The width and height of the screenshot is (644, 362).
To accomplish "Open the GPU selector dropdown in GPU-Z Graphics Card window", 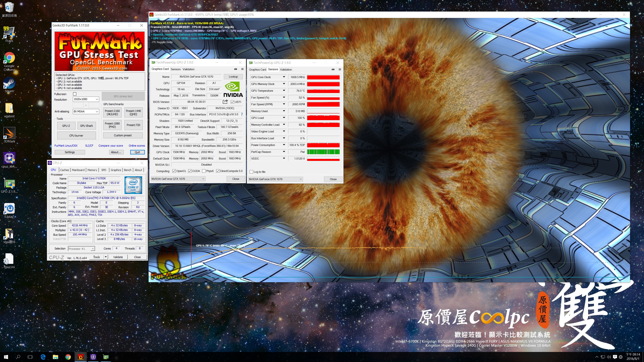I will tap(178, 179).
